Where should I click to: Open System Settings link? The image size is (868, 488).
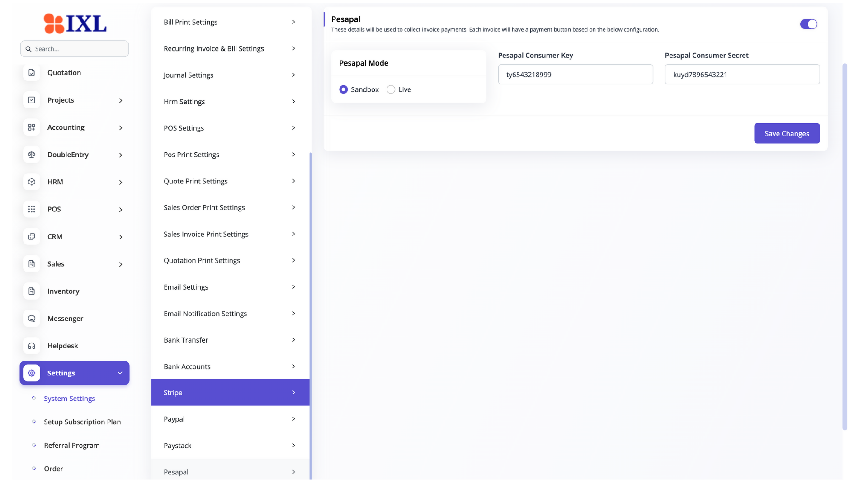(x=69, y=399)
